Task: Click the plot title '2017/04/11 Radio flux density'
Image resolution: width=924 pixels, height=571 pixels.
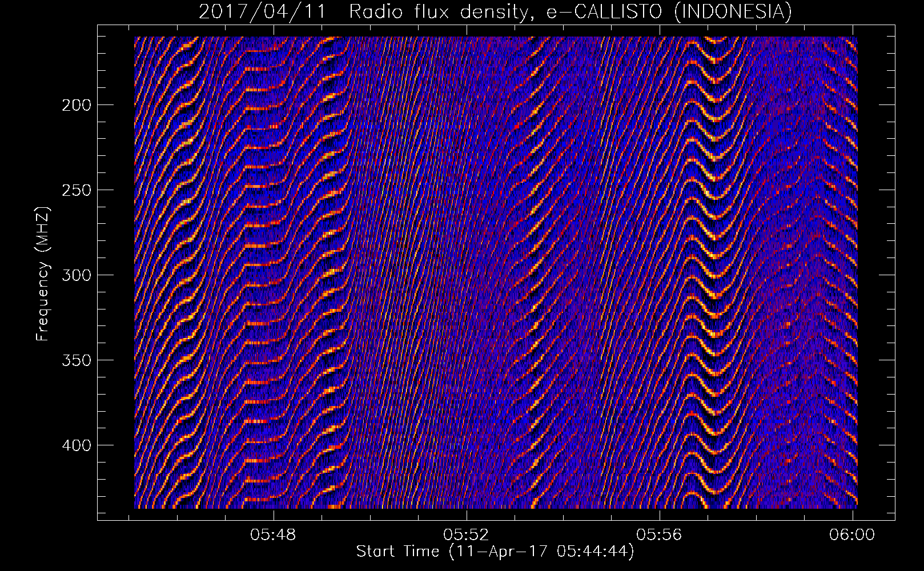Action: point(496,11)
